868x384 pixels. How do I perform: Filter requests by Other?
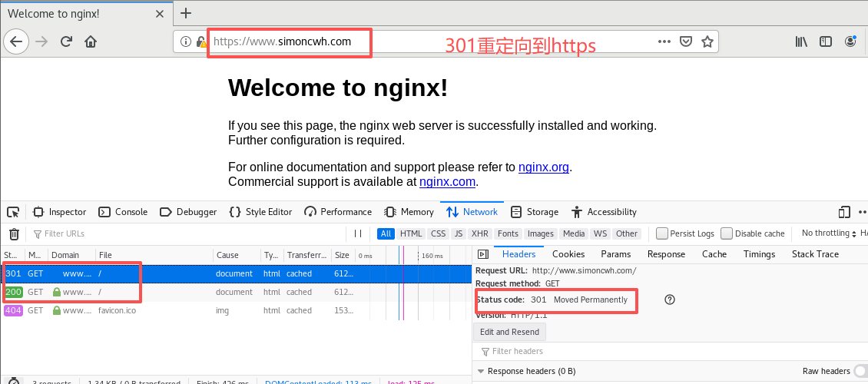pos(627,233)
